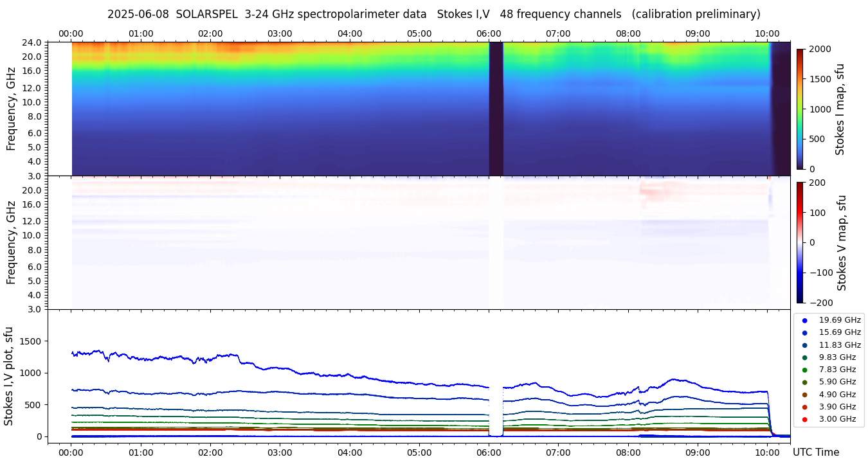Click the dark data gap in Stokes I map
The width and height of the screenshot is (868, 466).
(x=496, y=109)
